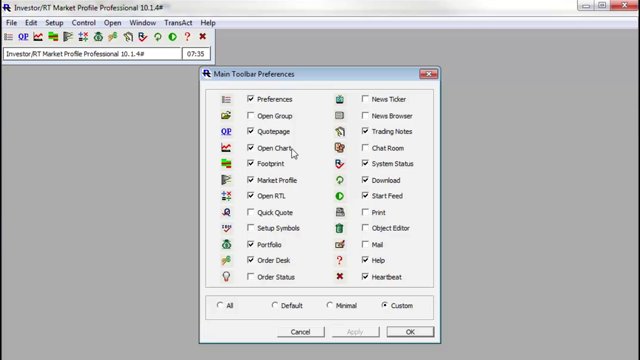640x360 pixels.
Task: Uncheck the Quotepage checkbox
Action: click(x=251, y=131)
